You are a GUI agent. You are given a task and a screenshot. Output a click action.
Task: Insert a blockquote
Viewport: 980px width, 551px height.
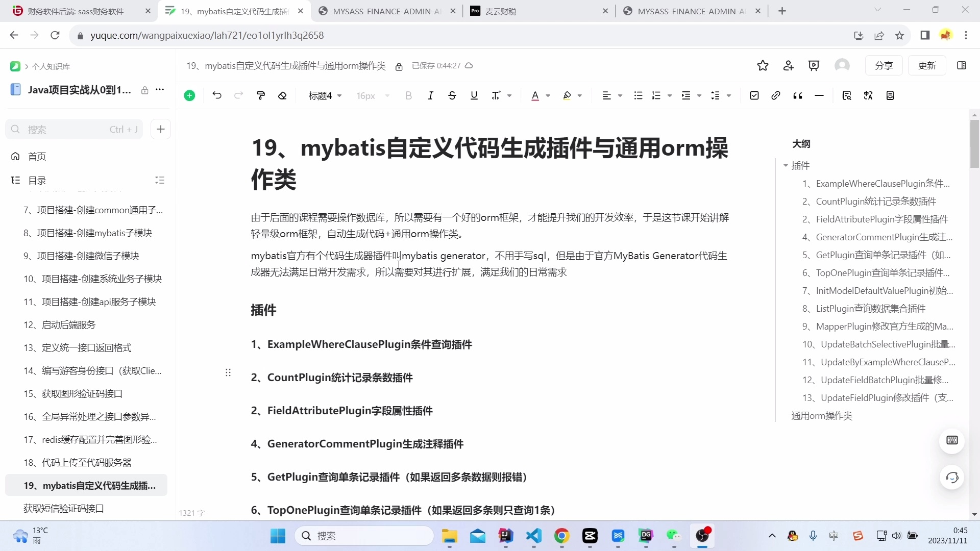point(797,95)
